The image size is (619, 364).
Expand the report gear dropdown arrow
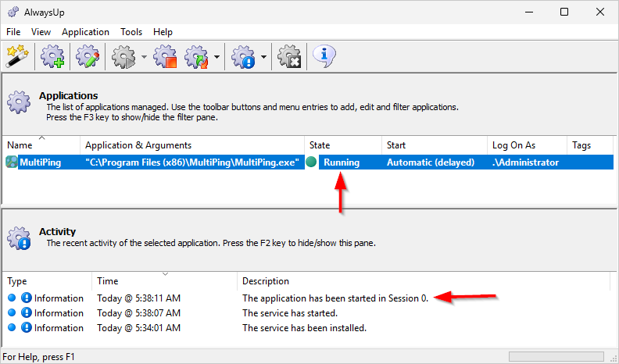pyautogui.click(x=263, y=57)
